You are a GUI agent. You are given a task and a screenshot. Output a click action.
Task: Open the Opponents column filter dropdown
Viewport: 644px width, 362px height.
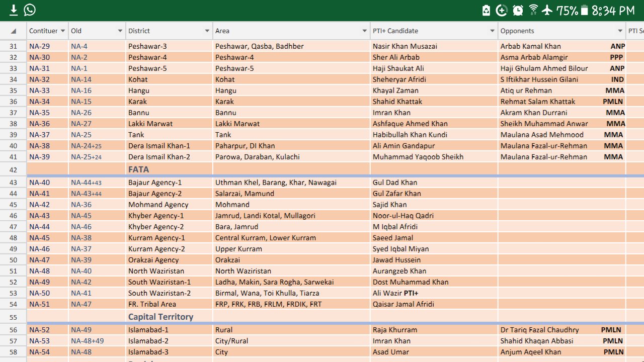pyautogui.click(x=620, y=31)
